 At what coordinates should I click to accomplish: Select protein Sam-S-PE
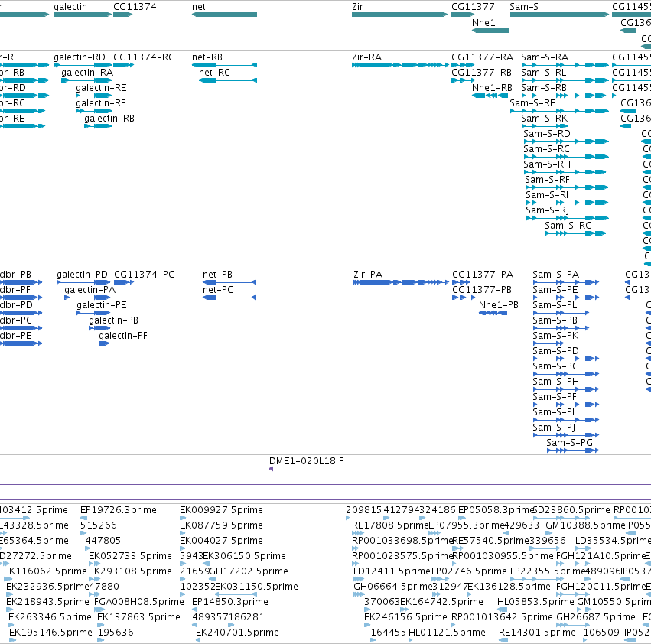pyautogui.click(x=566, y=298)
